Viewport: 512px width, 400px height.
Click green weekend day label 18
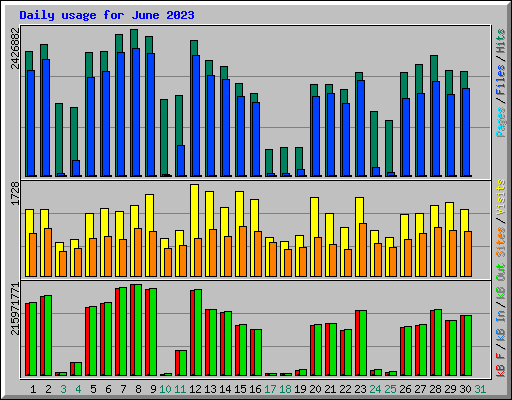(x=285, y=389)
